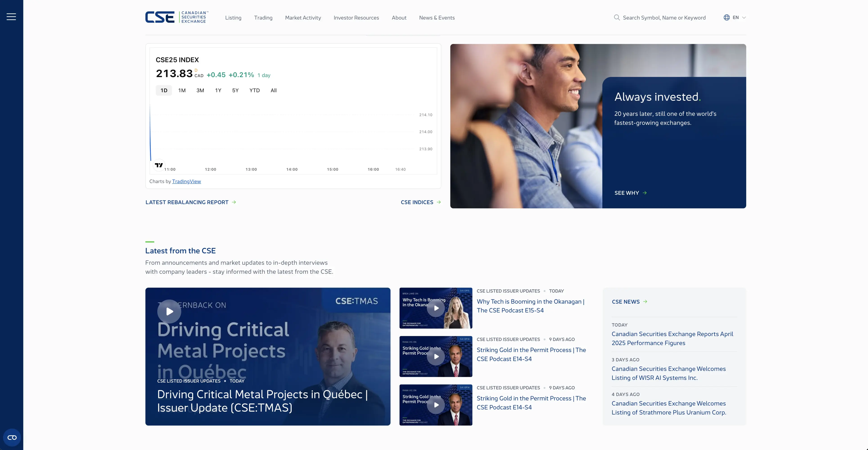Play the Okanagan tech podcast video
The height and width of the screenshot is (450, 868).
coord(436,308)
